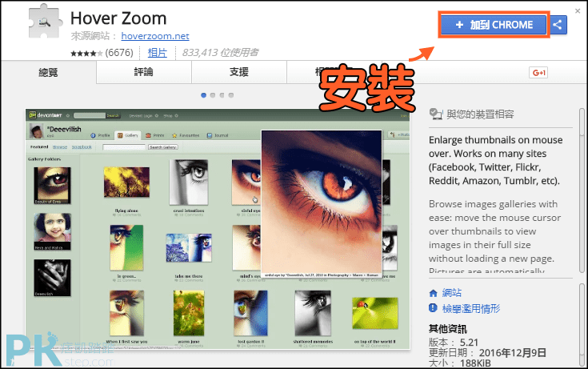
Task: Select the first carousel dot
Action: click(x=204, y=95)
